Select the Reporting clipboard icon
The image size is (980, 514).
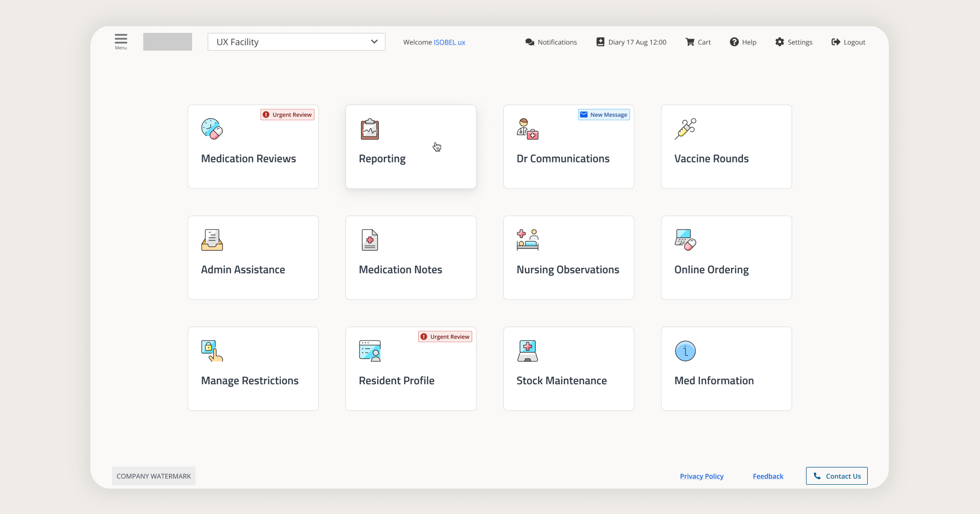369,129
